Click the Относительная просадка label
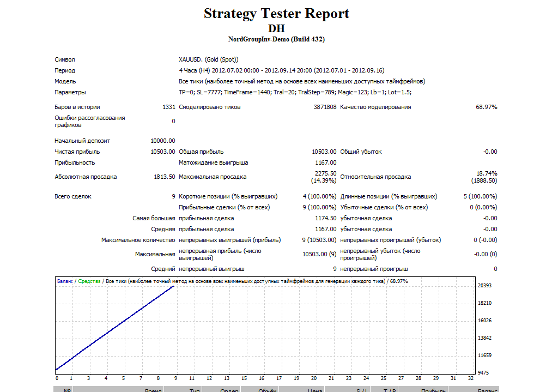The image size is (552, 392). [x=375, y=177]
